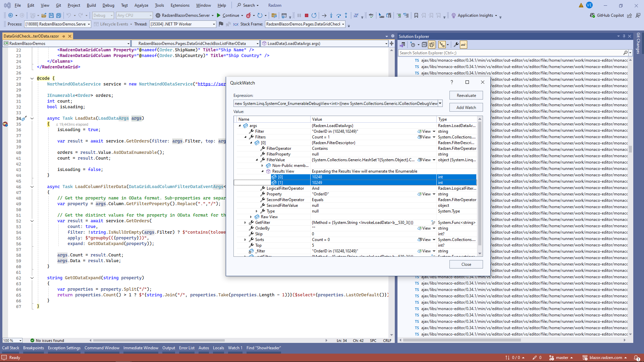Toggle a bookmark with the bookmark icon
644x362 pixels.
tap(416, 15)
